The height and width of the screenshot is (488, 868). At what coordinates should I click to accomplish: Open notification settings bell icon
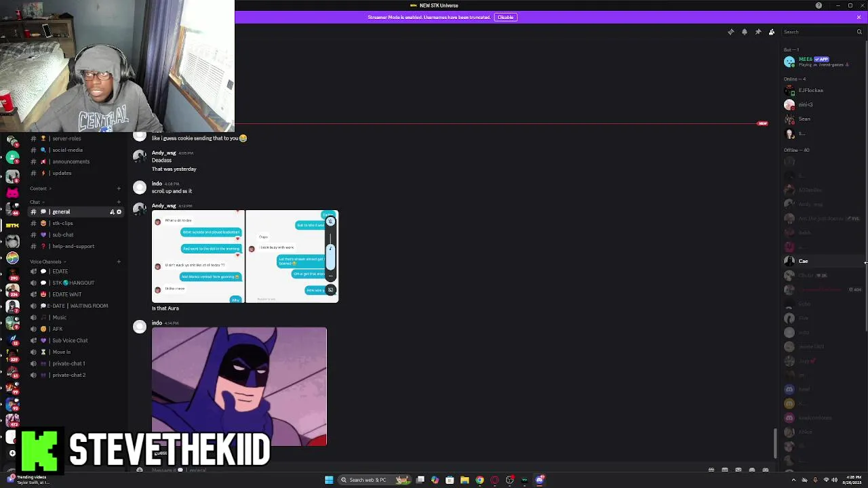[745, 32]
